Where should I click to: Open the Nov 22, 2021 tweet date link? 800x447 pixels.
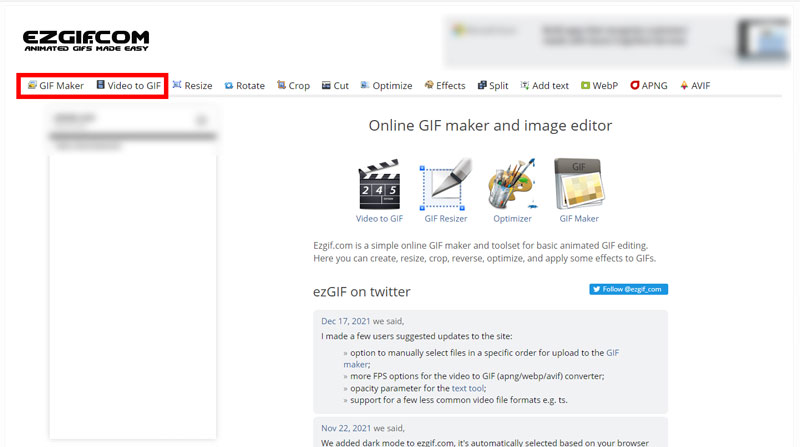[346, 428]
